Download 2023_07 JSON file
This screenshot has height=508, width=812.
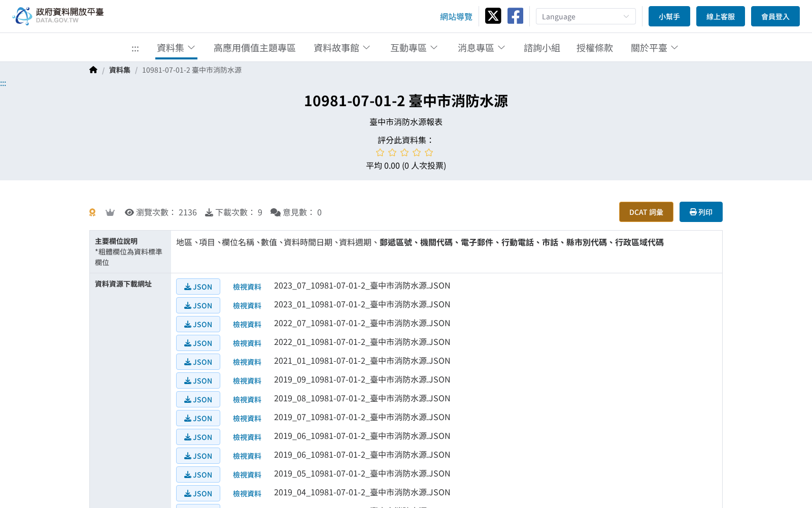(198, 287)
